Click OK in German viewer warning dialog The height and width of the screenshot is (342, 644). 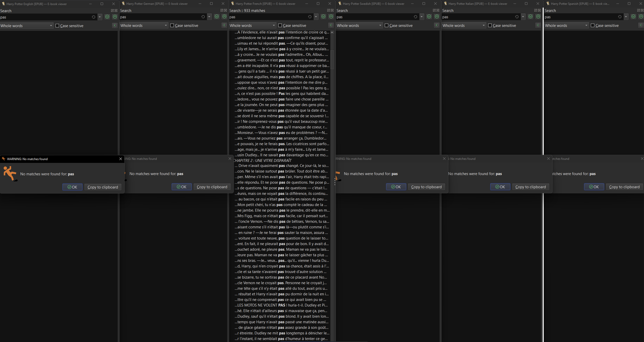pyautogui.click(x=181, y=187)
